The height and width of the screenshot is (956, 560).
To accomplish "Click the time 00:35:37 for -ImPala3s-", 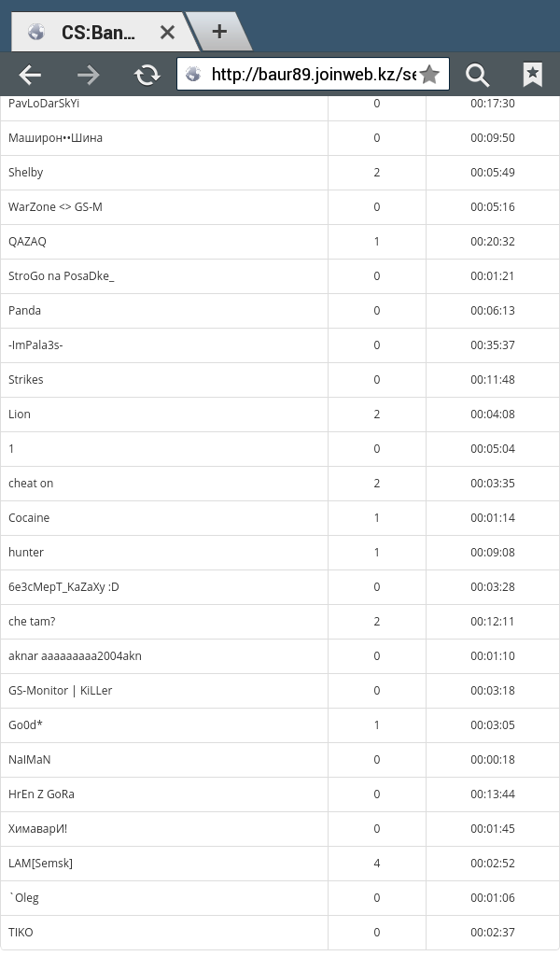I will tap(493, 345).
